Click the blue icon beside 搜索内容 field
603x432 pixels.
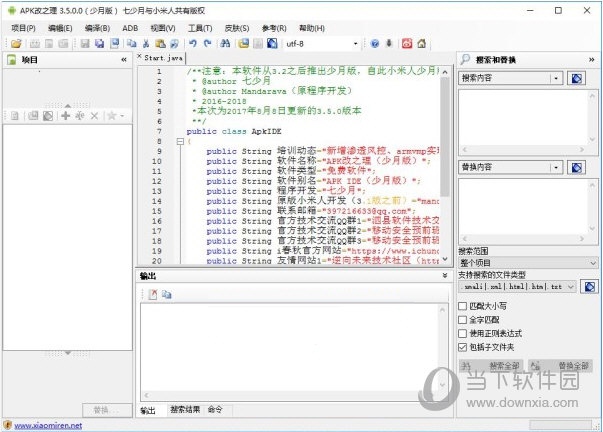(576, 78)
